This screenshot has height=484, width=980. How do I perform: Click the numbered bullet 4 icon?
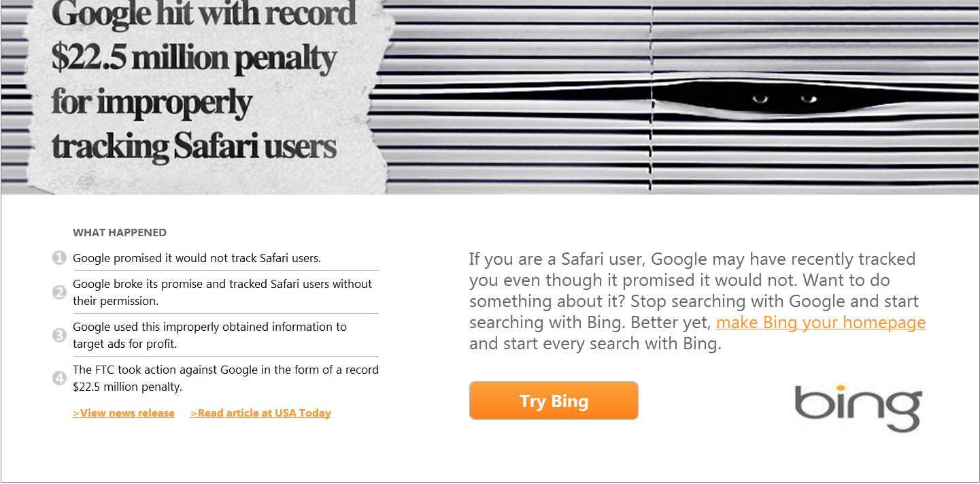pyautogui.click(x=59, y=378)
